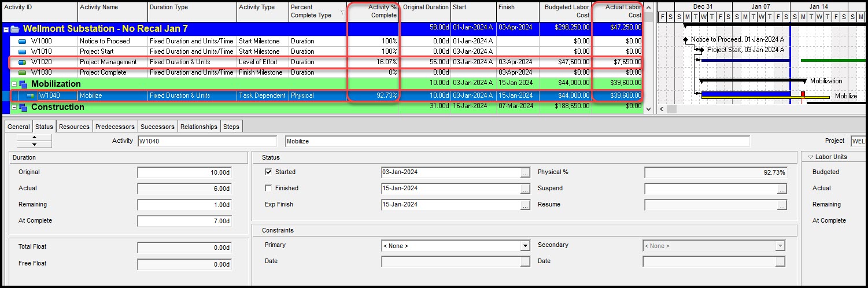Open the Primary constraint dropdown

[x=525, y=246]
